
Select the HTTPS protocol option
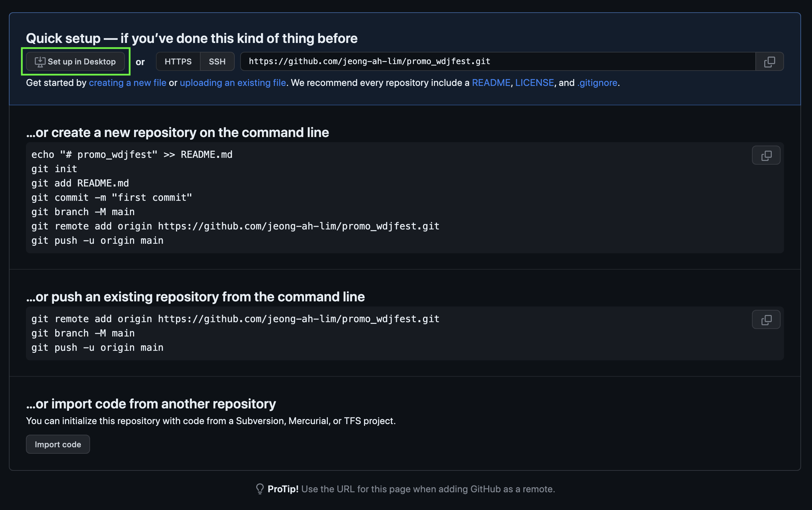[178, 61]
